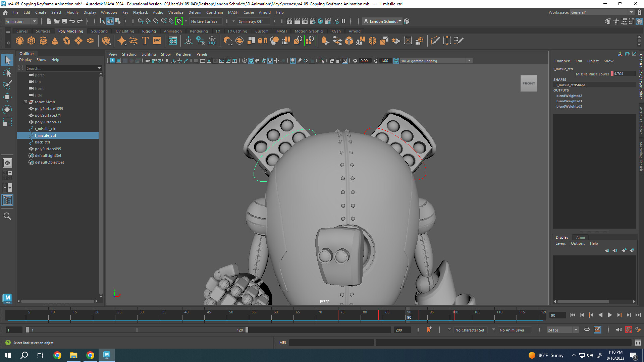The image size is (644, 362).
Task: Switch to the Rigging shelf tab
Action: click(149, 31)
